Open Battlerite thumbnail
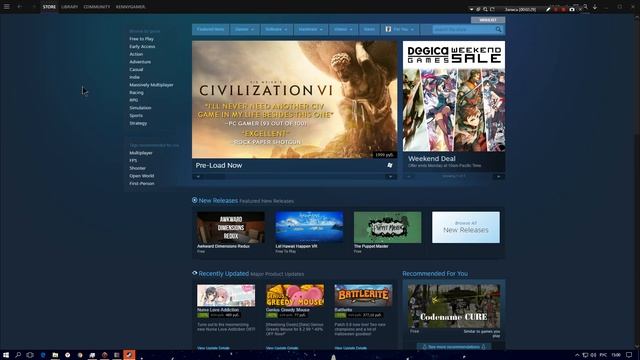The height and width of the screenshot is (360, 640). (363, 296)
